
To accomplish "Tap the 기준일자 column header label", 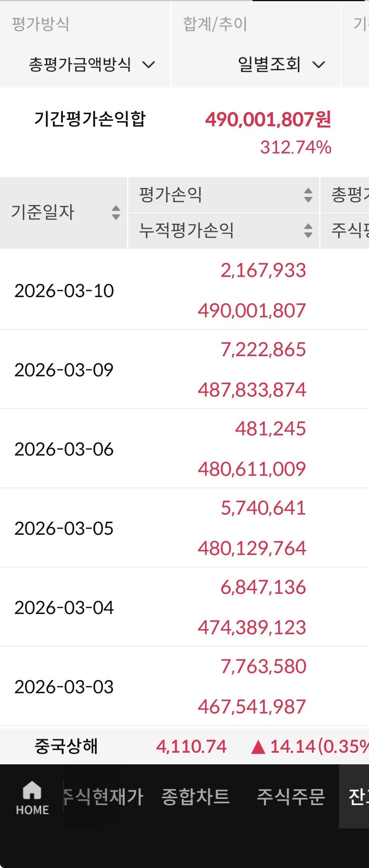I will [x=43, y=212].
